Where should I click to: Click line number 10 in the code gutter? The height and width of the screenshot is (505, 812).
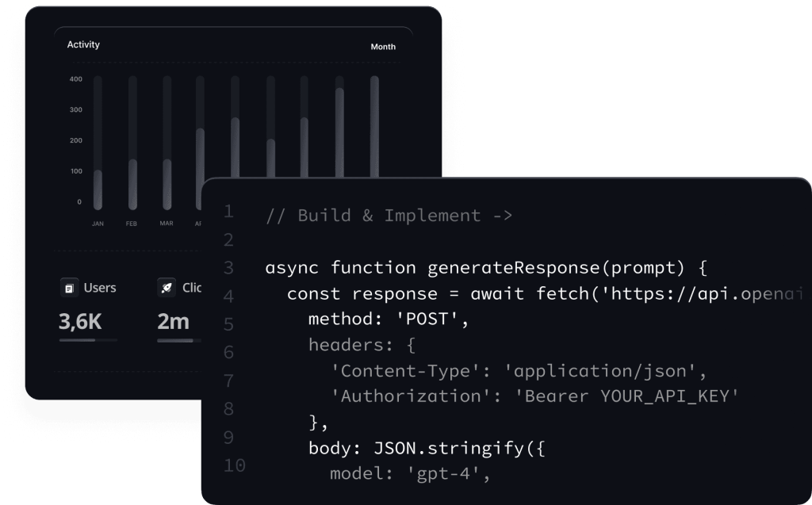pos(234,465)
